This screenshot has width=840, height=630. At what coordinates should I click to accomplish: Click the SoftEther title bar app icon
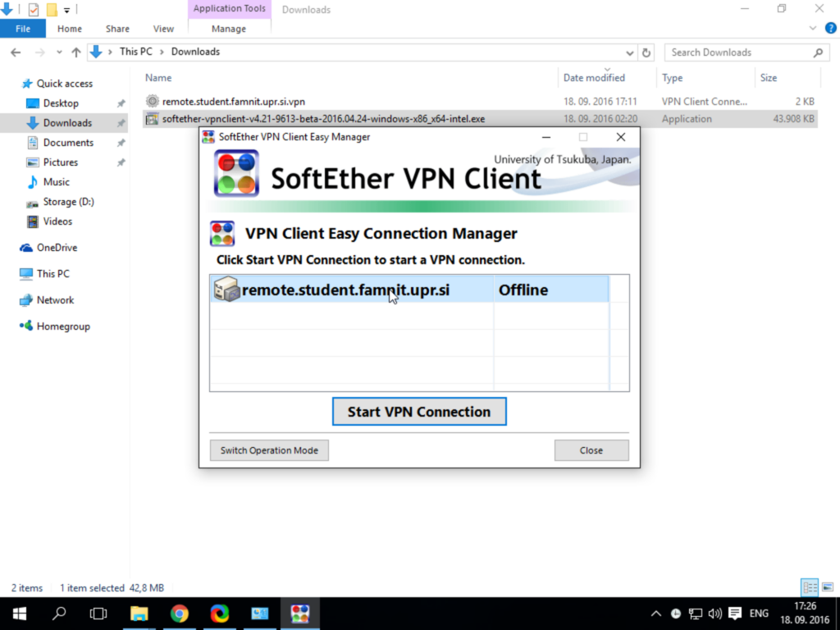[x=208, y=137]
